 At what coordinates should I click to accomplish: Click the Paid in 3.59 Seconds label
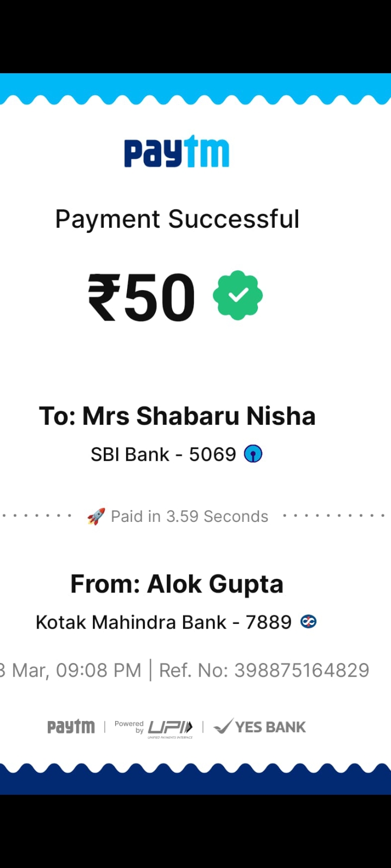[x=190, y=516]
